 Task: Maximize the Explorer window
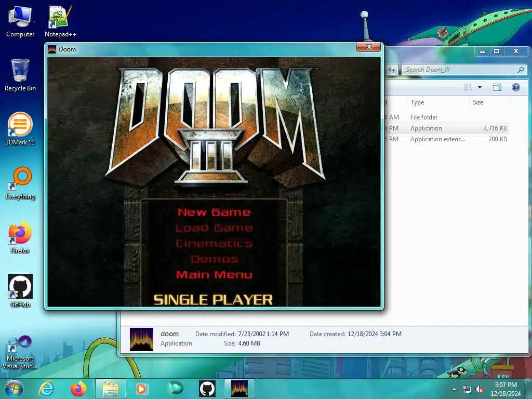496,51
